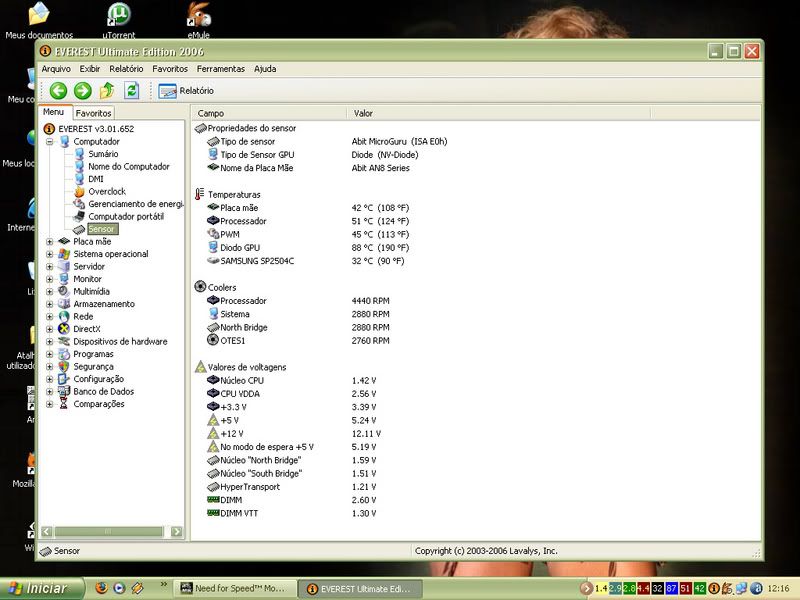800x600 pixels.
Task: Select the Sensor tree item
Action: tap(102, 229)
